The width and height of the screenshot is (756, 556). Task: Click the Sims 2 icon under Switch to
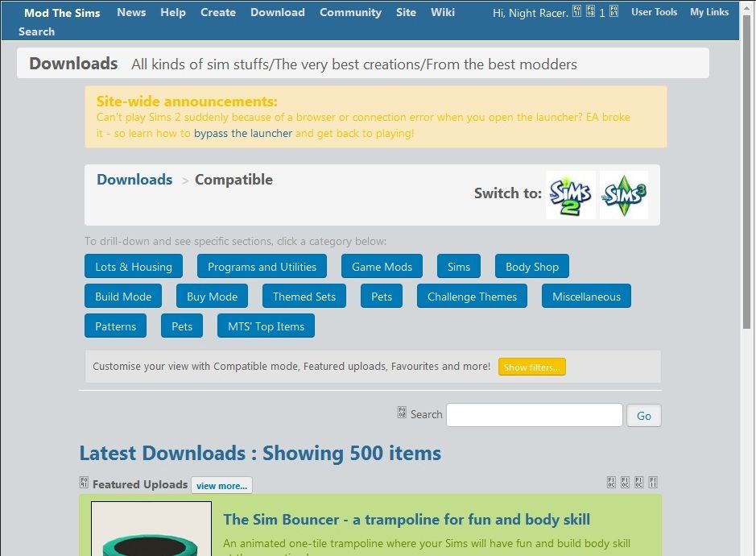pos(570,193)
